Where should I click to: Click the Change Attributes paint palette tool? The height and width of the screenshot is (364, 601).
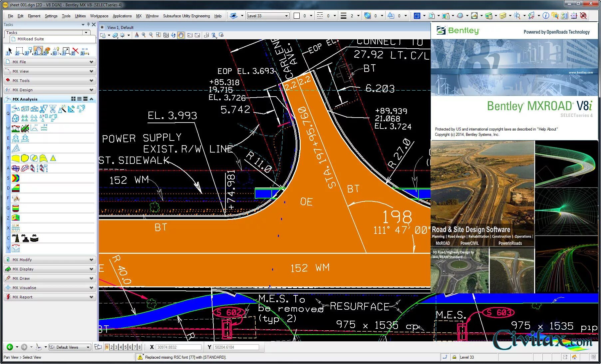(47, 51)
